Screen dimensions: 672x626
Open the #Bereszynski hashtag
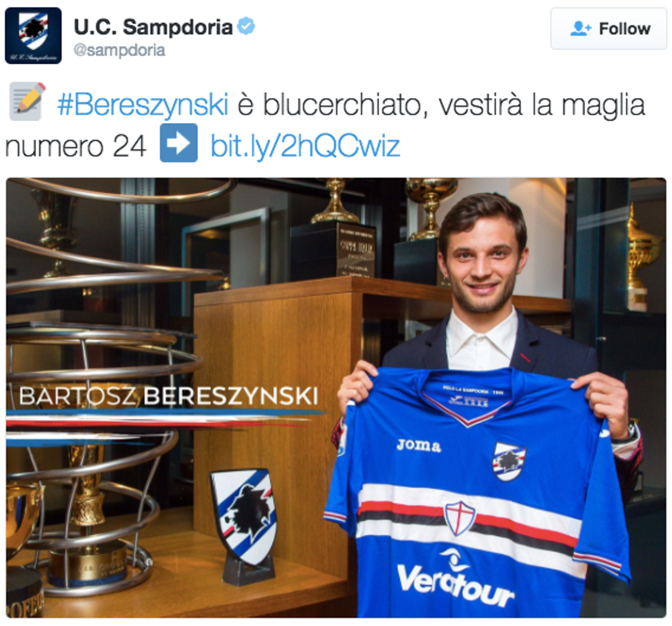[143, 104]
